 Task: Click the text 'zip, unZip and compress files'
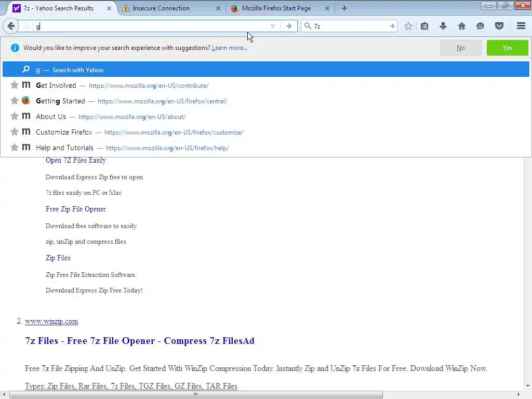[86, 242]
